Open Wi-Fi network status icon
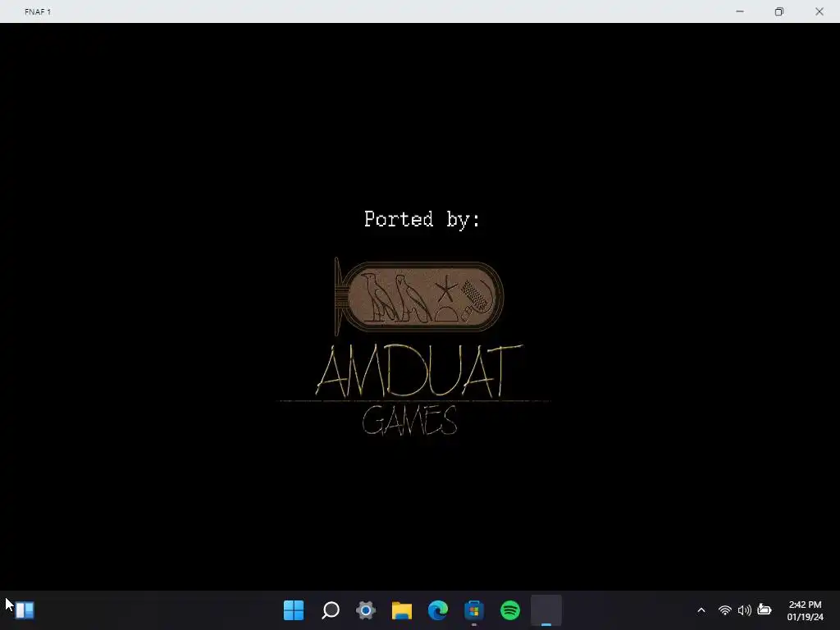The width and height of the screenshot is (840, 630). (725, 610)
